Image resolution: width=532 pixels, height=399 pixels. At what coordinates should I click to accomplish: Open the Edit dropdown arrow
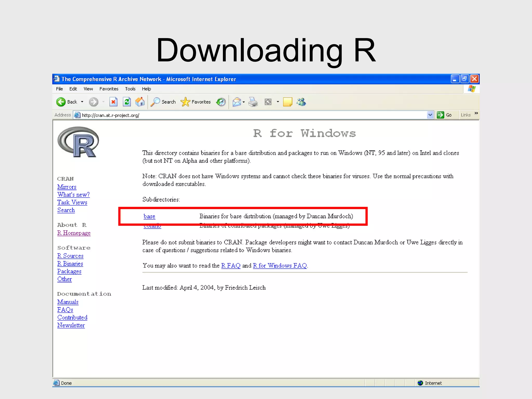tap(278, 102)
